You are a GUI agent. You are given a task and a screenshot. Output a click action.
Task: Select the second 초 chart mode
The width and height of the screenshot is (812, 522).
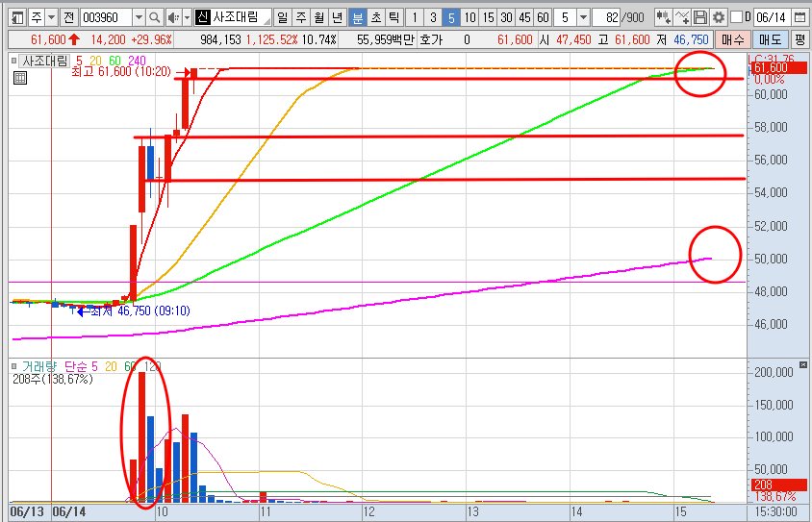pyautogui.click(x=376, y=17)
